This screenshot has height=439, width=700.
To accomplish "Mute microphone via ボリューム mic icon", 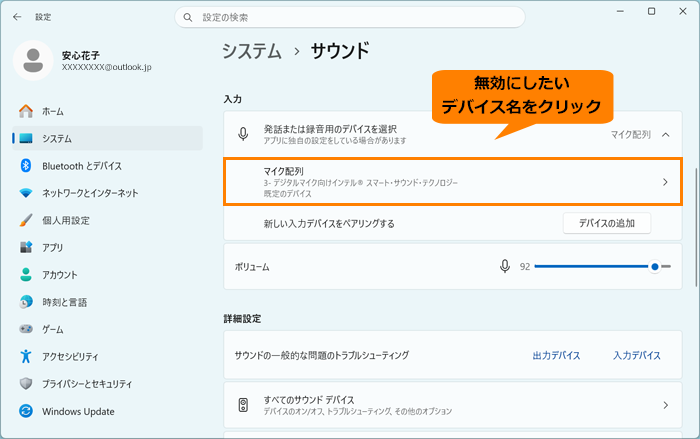I will (504, 267).
